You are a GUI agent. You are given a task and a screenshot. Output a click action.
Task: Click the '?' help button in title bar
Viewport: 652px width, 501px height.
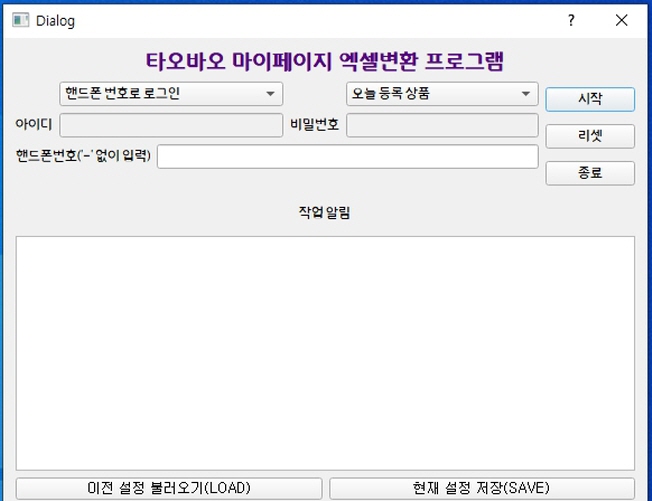click(571, 20)
